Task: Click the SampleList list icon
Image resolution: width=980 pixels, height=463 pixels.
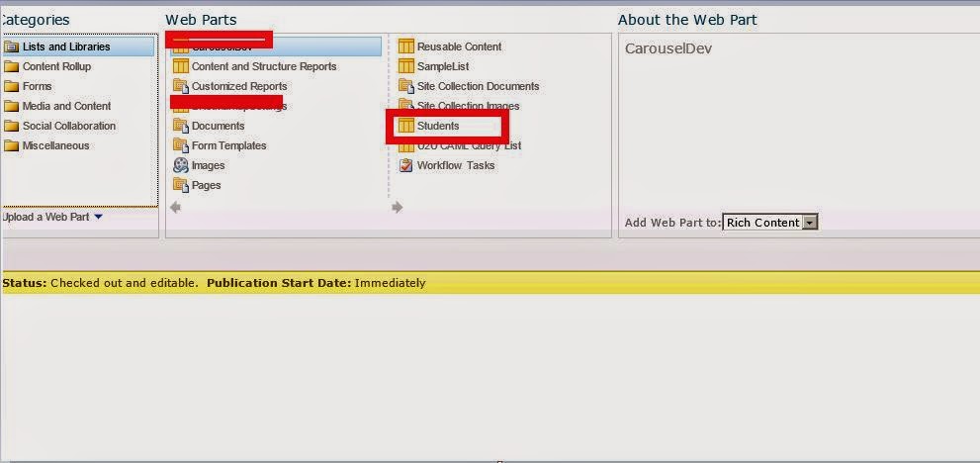Action: click(x=406, y=65)
